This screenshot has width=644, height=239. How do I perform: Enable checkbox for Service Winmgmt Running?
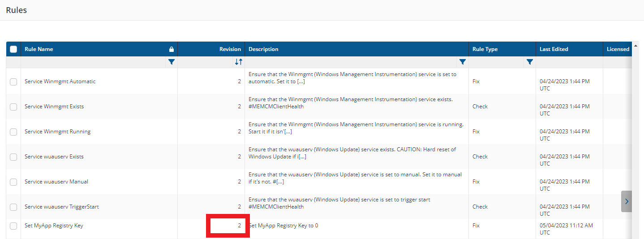(13, 132)
